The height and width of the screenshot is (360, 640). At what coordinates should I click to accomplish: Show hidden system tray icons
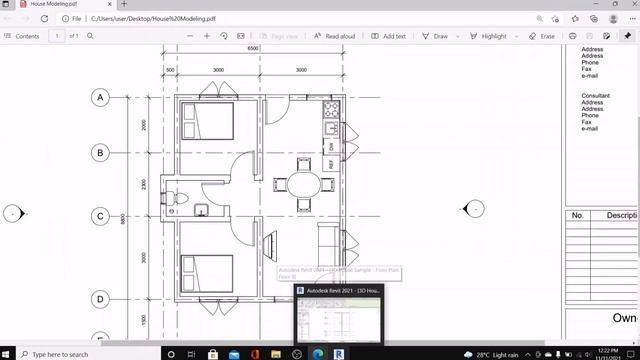[x=528, y=355]
